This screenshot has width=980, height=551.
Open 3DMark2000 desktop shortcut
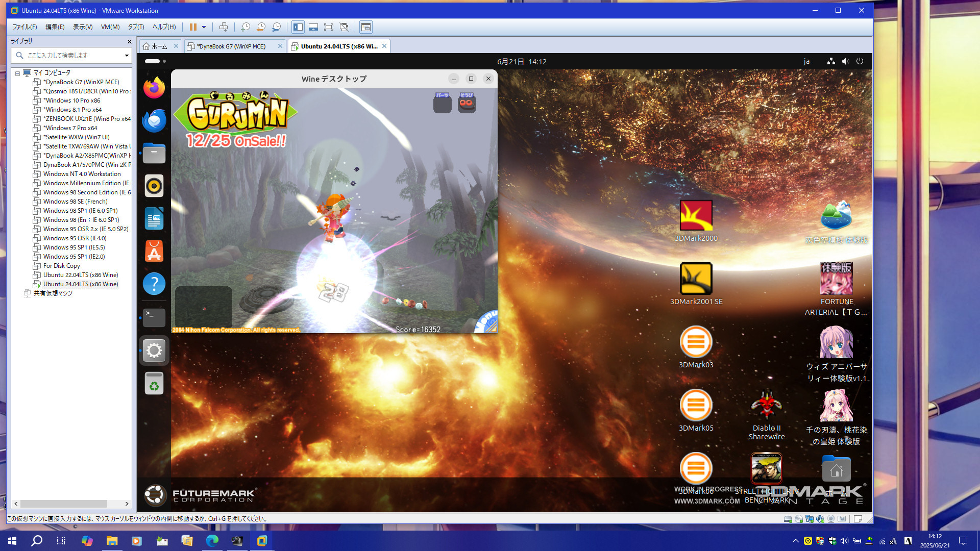tap(696, 221)
